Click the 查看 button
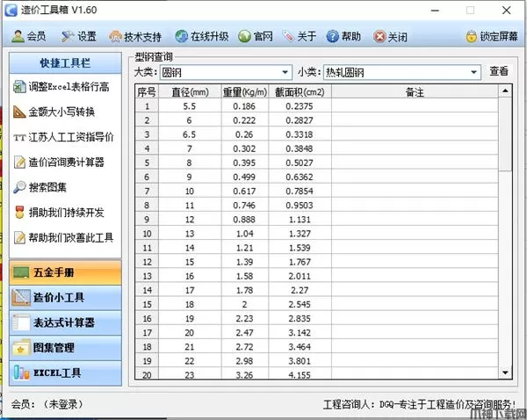 pyautogui.click(x=499, y=71)
